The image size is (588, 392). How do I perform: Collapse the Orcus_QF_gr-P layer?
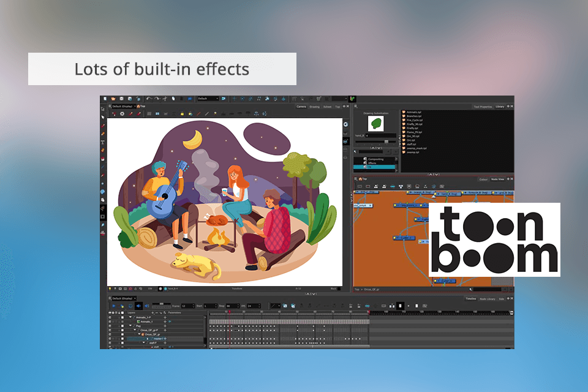tap(135, 330)
